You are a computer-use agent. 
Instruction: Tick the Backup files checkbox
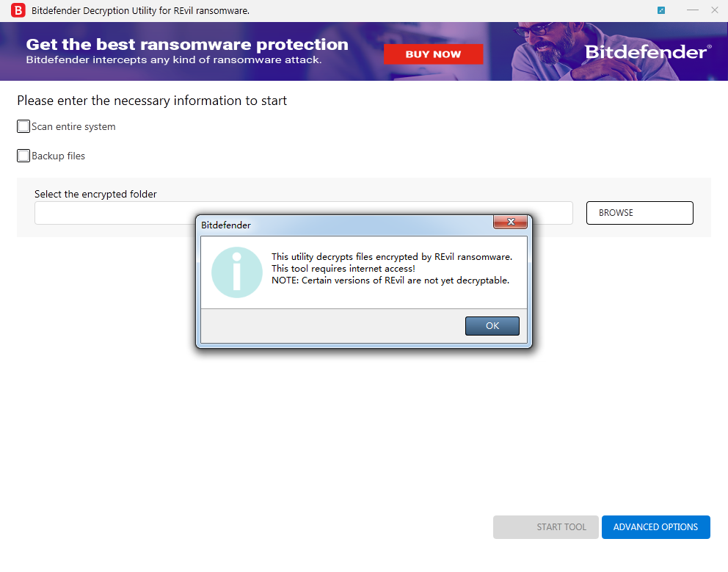tap(23, 156)
